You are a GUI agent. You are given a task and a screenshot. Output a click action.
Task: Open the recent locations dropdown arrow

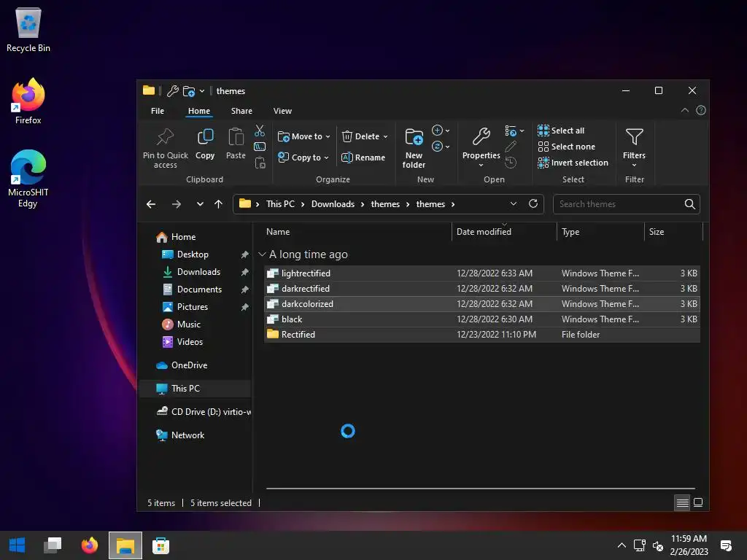click(200, 204)
